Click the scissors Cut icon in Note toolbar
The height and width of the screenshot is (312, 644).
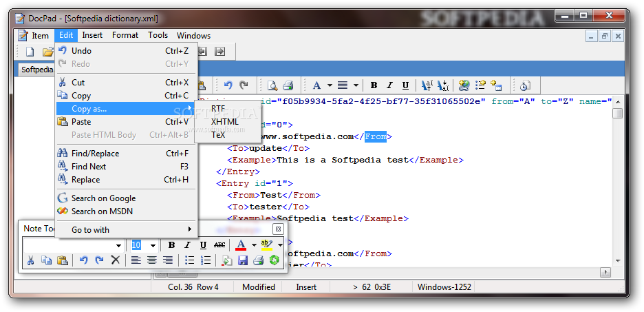pos(31,260)
